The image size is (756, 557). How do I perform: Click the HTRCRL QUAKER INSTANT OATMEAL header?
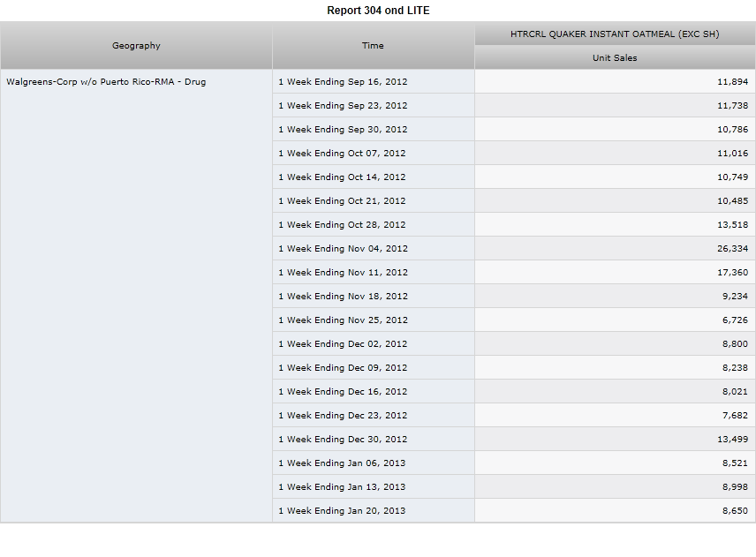point(615,34)
